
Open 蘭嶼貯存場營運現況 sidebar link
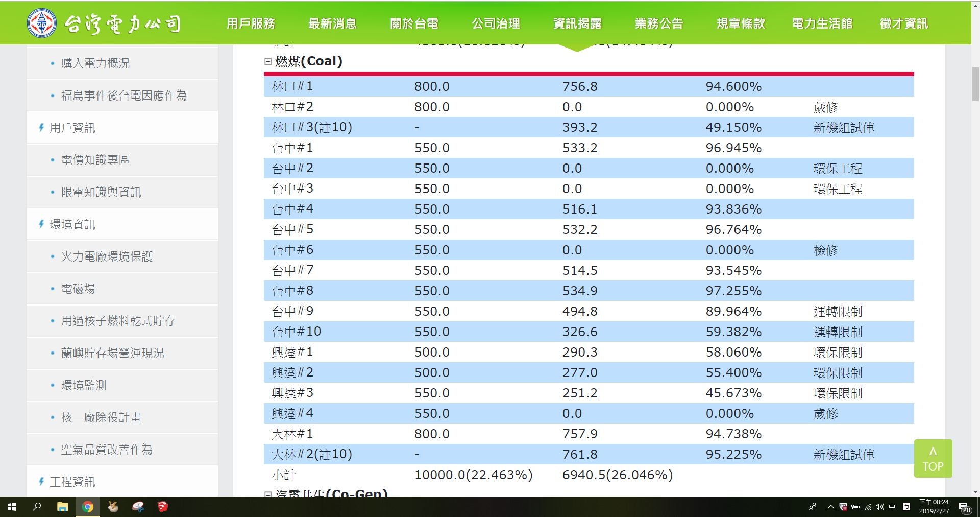point(112,353)
